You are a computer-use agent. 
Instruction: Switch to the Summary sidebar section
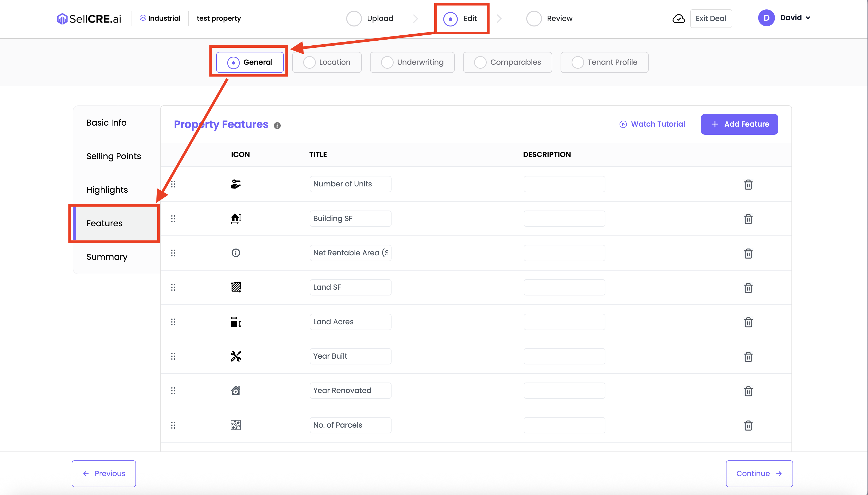(107, 257)
